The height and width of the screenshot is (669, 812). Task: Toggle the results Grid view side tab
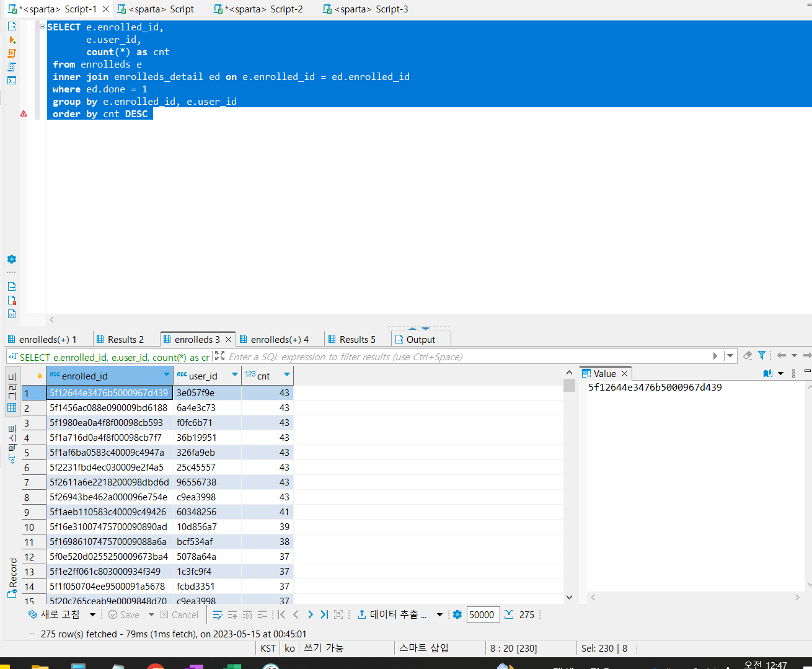[x=12, y=392]
